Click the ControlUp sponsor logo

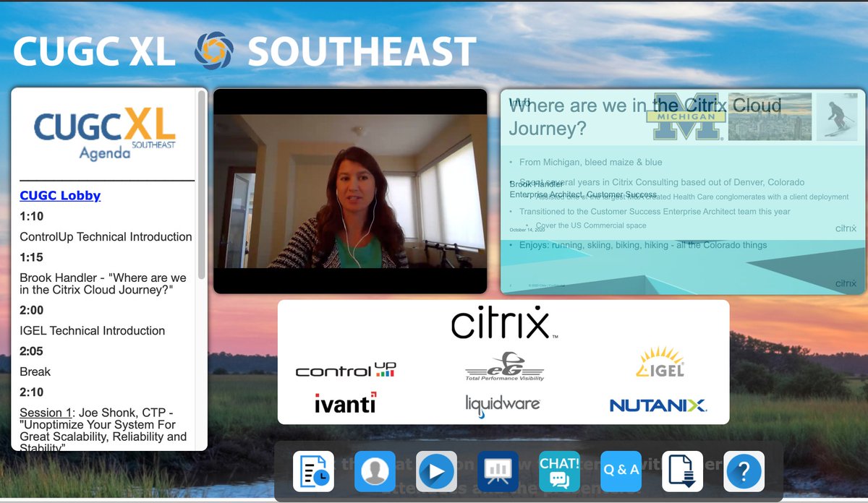click(x=346, y=370)
